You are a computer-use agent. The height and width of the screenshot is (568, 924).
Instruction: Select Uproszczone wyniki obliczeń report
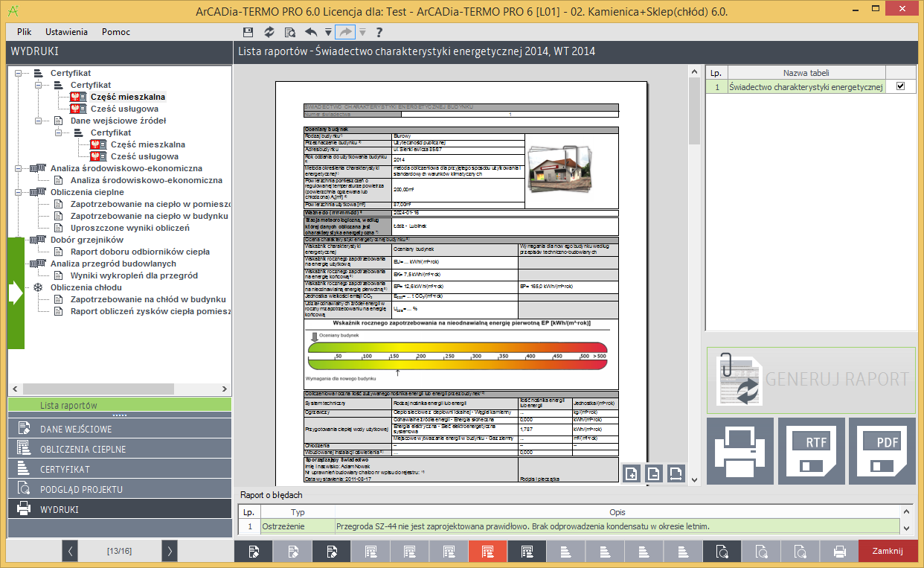[x=130, y=228]
